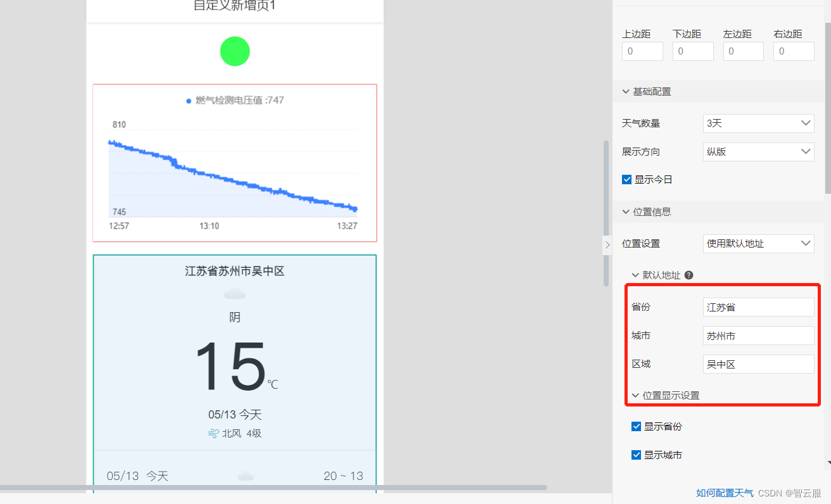This screenshot has height=504, width=831.
Task: Click the 上边距 input field
Action: [x=642, y=51]
